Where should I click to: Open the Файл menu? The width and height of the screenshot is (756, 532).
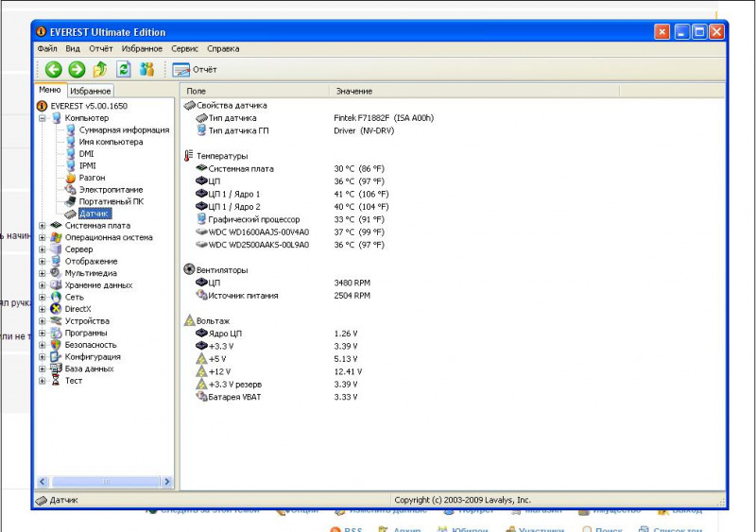click(x=47, y=49)
